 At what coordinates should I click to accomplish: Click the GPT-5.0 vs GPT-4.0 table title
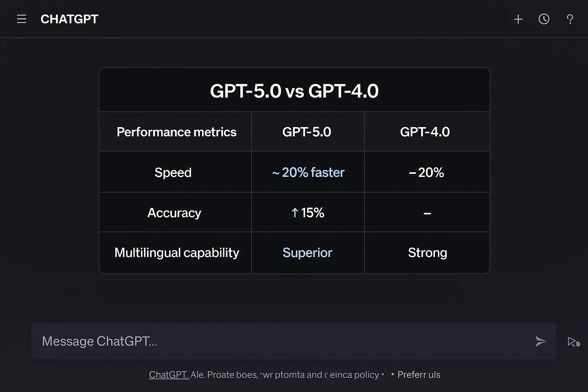click(294, 91)
